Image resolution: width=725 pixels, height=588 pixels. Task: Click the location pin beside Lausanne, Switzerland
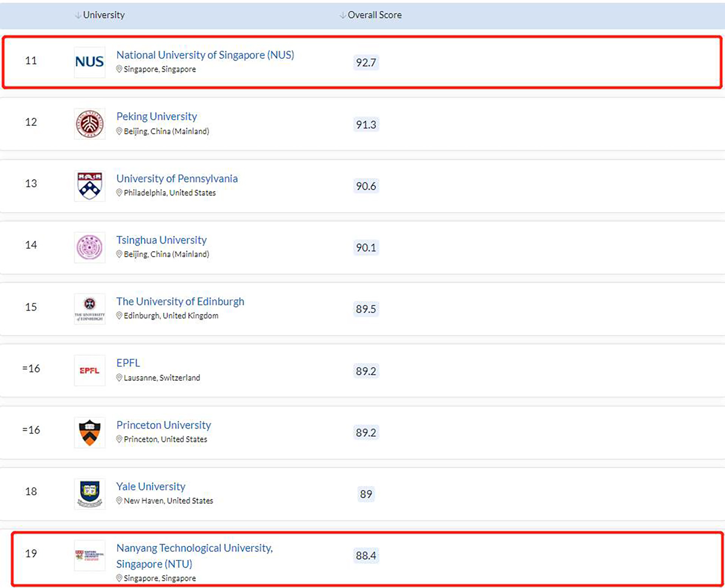pos(119,378)
